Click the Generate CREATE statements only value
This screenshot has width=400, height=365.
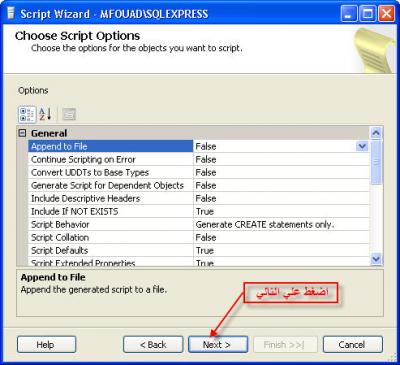pyautogui.click(x=281, y=224)
